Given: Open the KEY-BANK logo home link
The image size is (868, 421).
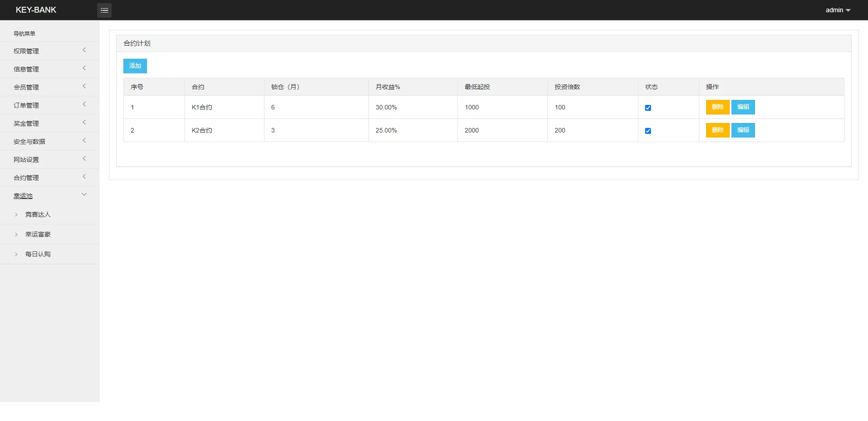Looking at the screenshot, I should 36,10.
